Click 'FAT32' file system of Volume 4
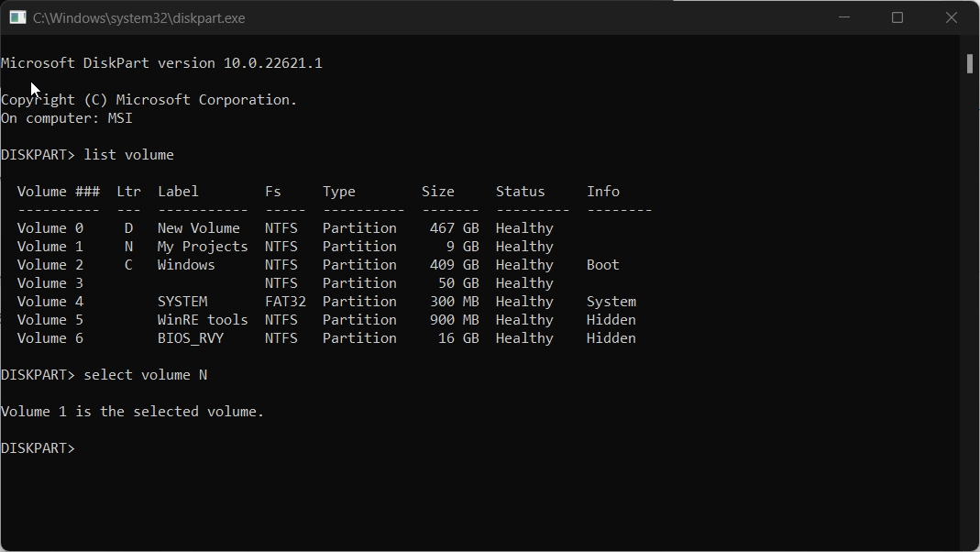This screenshot has height=552, width=980. coord(286,302)
